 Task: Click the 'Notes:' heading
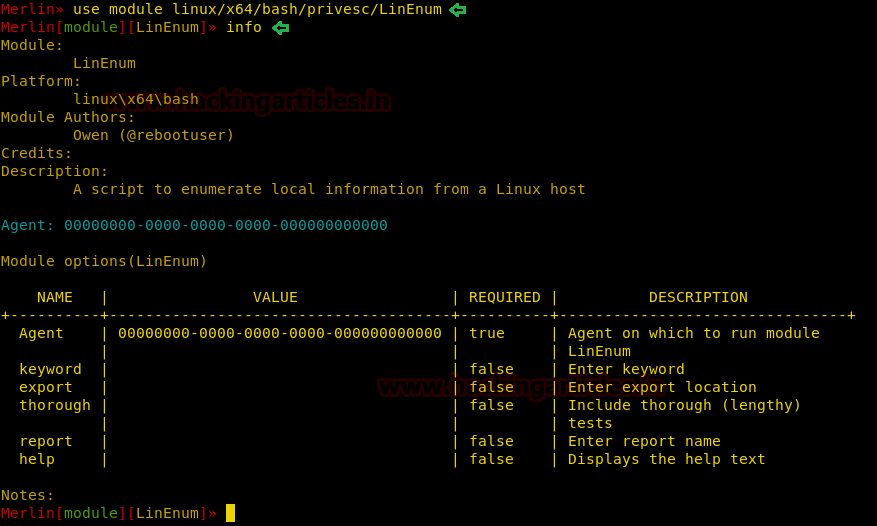[x=27, y=495]
